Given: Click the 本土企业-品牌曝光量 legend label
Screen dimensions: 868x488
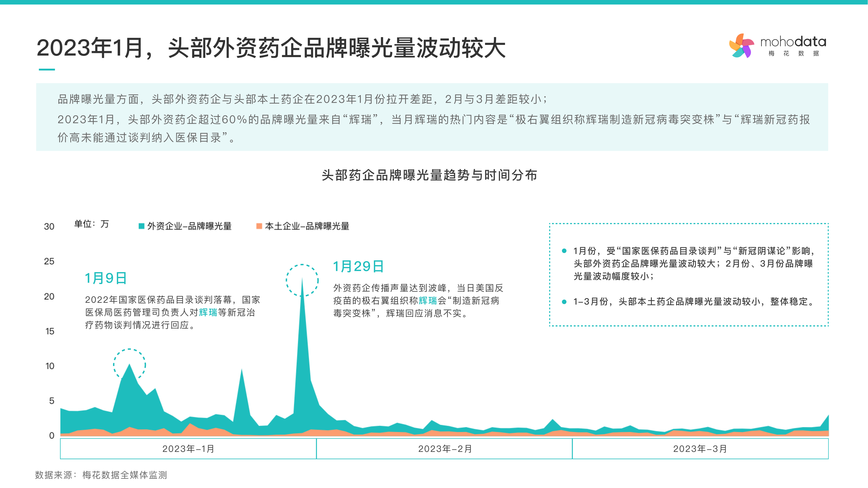Looking at the screenshot, I should [x=307, y=226].
